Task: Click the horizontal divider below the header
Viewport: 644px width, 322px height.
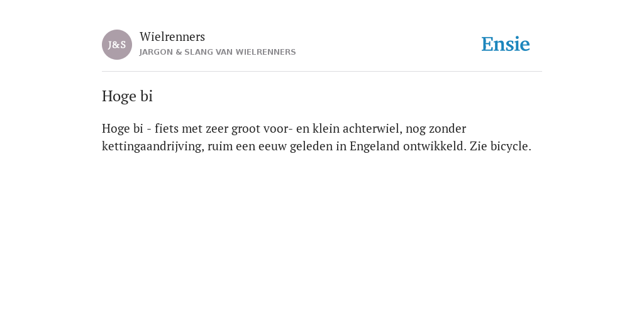Action: (x=322, y=72)
